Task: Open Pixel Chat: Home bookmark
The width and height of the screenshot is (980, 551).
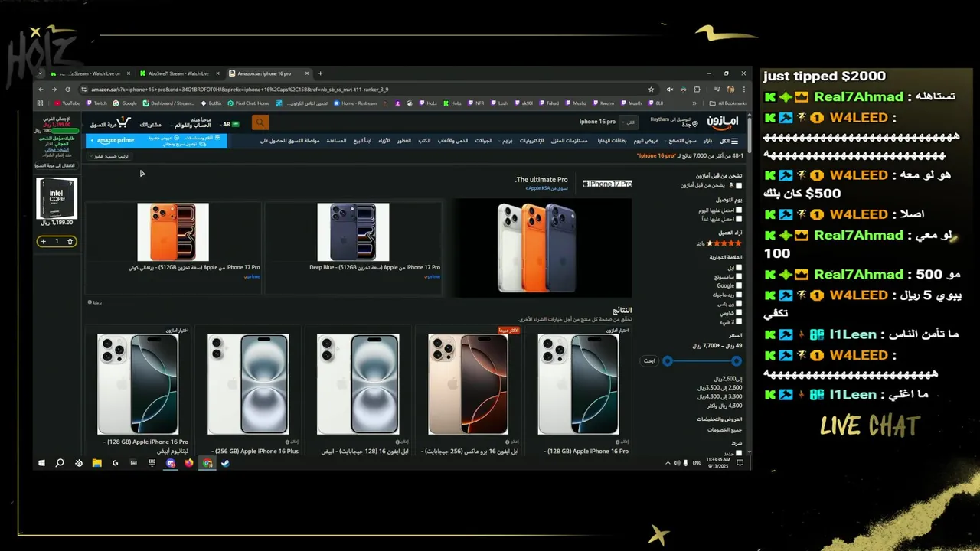Action: pyautogui.click(x=249, y=103)
